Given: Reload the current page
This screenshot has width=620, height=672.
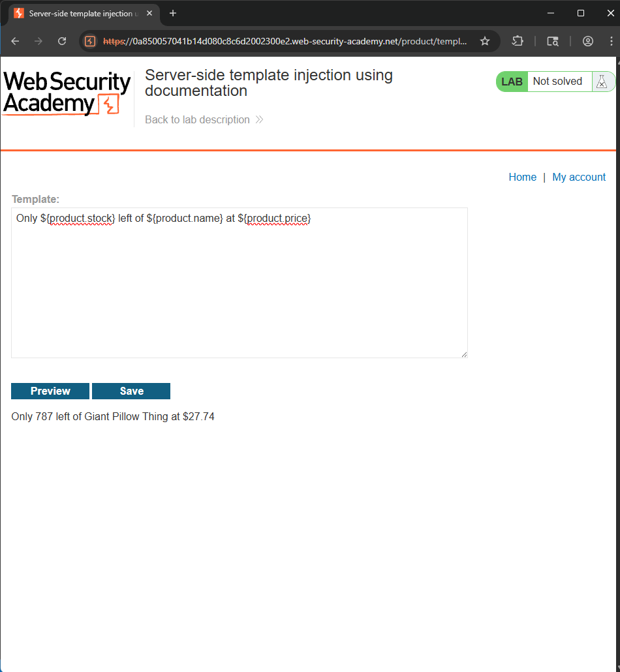Looking at the screenshot, I should click(62, 41).
